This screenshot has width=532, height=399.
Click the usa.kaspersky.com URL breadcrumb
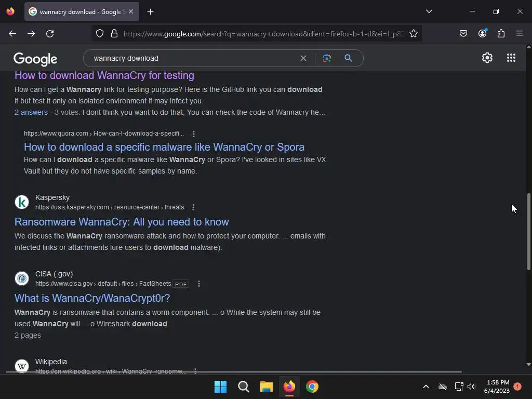point(110,207)
